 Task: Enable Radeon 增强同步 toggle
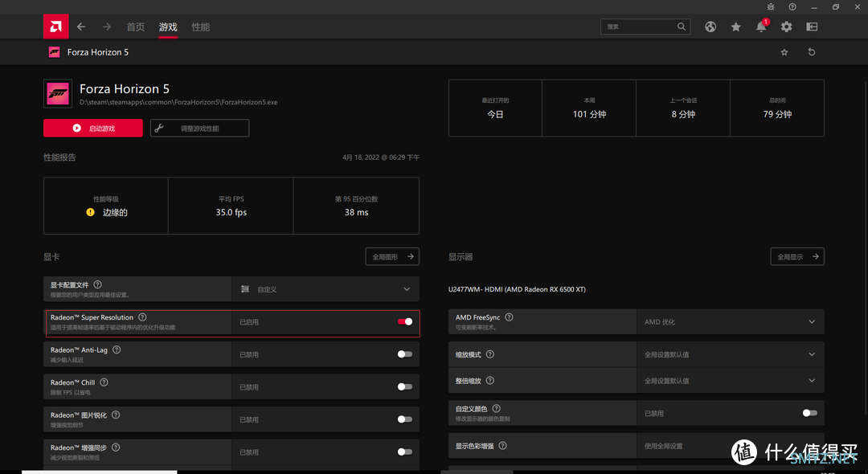404,452
